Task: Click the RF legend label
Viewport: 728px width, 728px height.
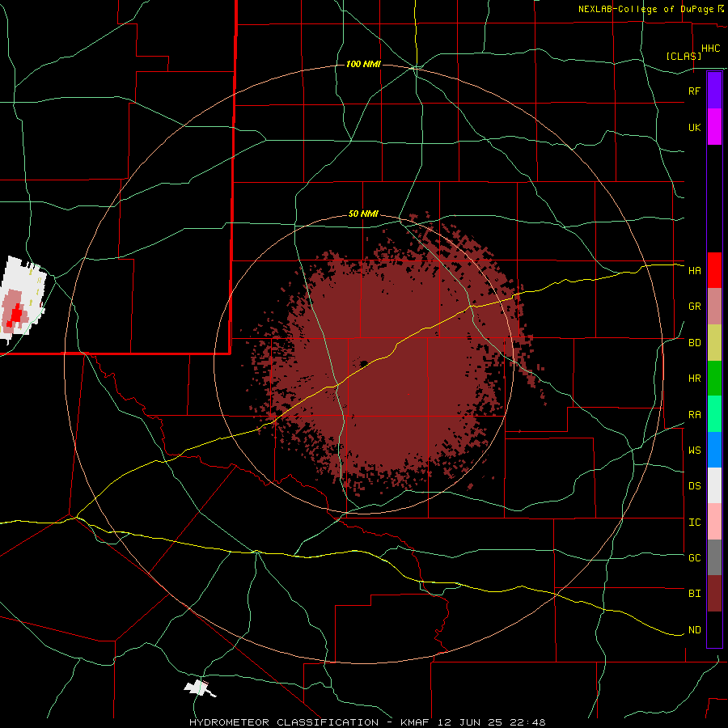Action: [x=694, y=91]
